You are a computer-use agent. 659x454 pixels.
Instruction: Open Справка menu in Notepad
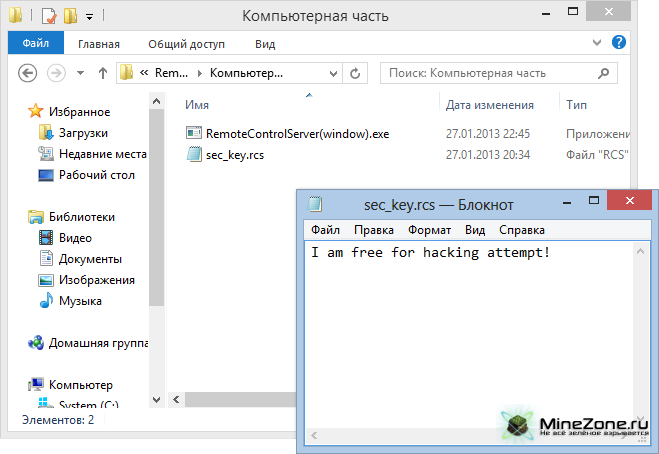coord(521,230)
